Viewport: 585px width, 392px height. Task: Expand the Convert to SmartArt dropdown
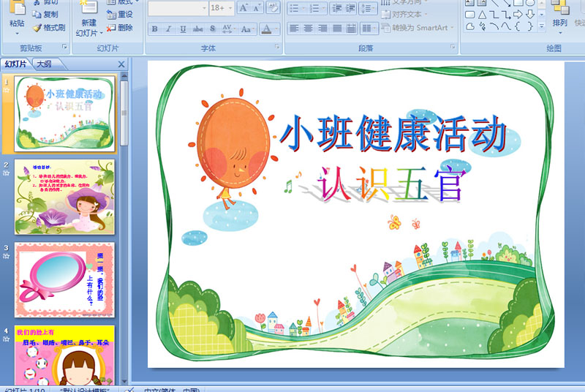(453, 28)
